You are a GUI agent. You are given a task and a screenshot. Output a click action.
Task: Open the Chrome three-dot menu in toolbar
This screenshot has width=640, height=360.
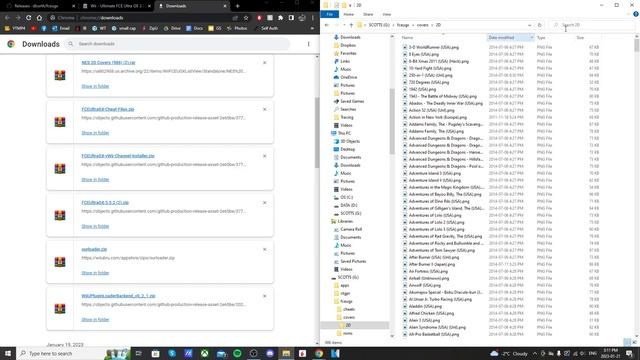click(313, 18)
